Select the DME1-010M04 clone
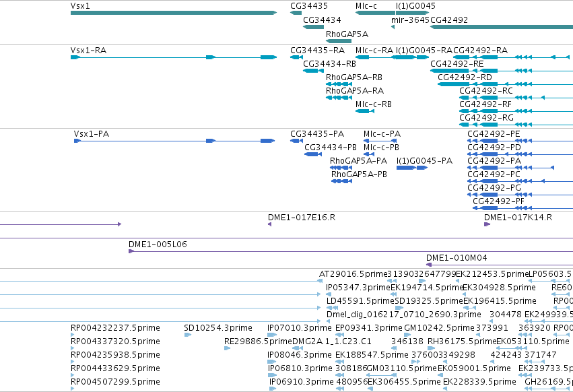Image resolution: width=573 pixels, height=392 pixels. [500, 265]
